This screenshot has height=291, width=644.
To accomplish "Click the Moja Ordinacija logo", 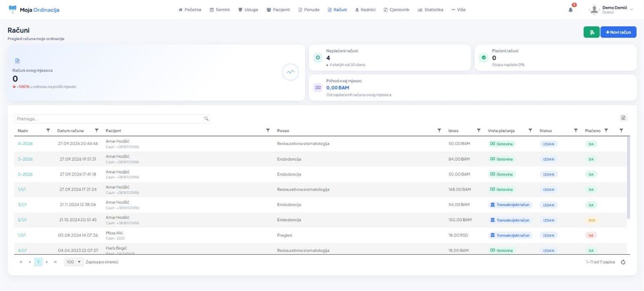I will click(x=34, y=10).
